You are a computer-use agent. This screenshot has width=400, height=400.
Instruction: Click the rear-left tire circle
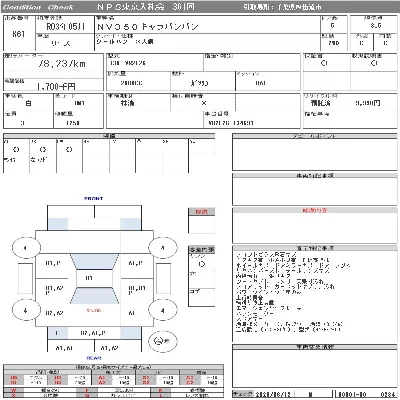[26, 310]
